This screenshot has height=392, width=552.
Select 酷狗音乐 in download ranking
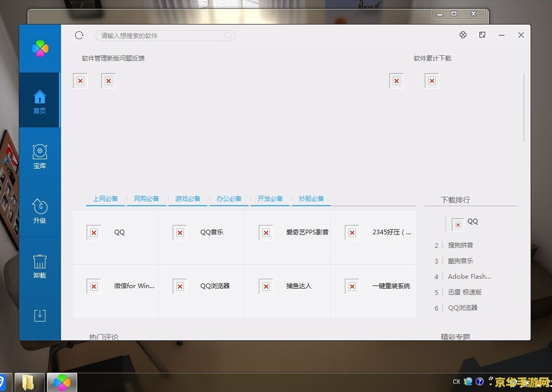(461, 260)
